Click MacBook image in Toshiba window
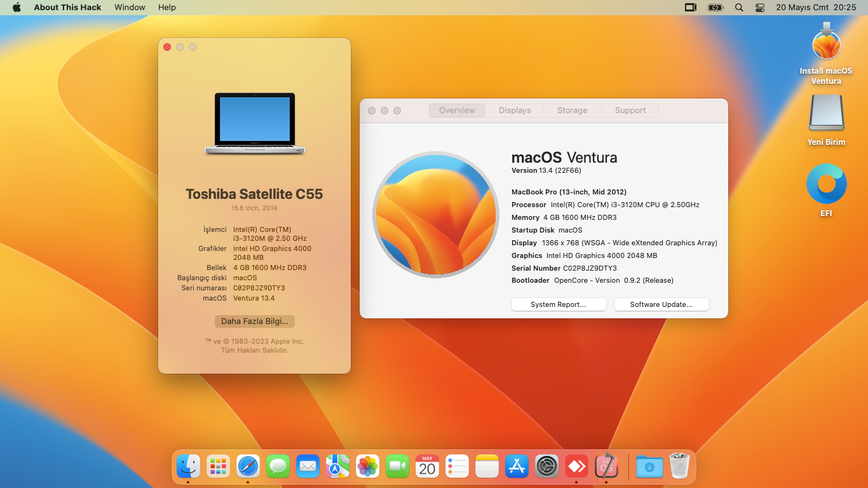 (x=255, y=123)
